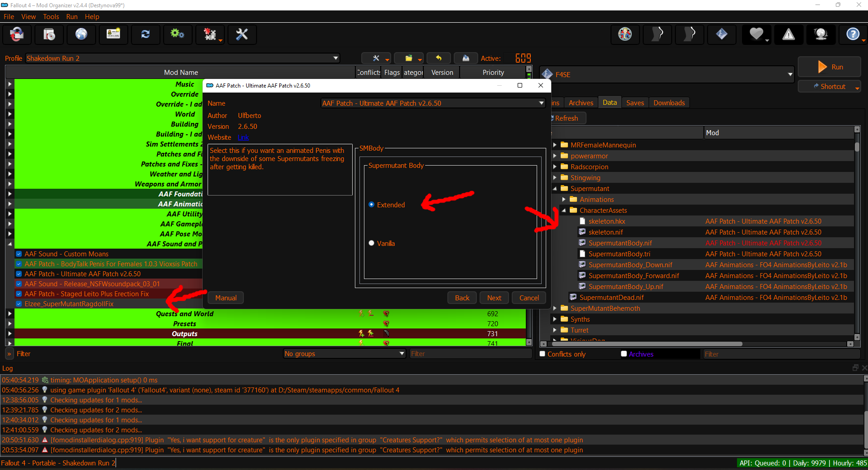Expand the MRFemaleMannequin folder

[555, 145]
